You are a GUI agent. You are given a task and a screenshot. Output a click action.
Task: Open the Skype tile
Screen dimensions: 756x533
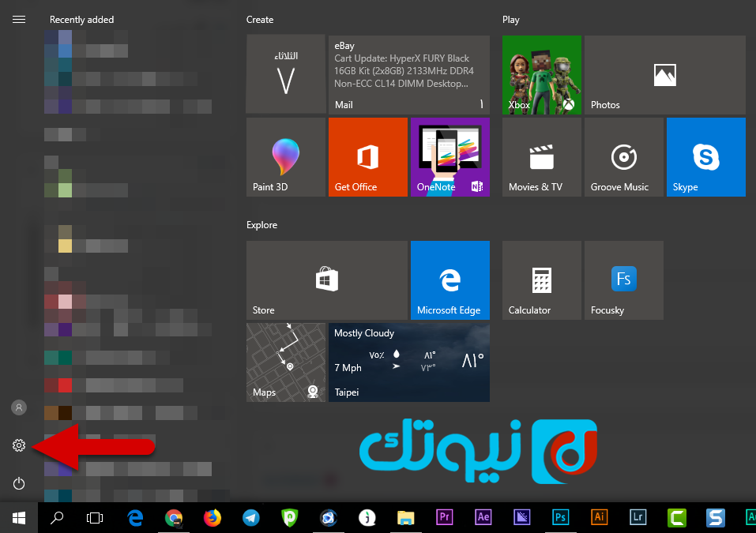[x=706, y=157]
